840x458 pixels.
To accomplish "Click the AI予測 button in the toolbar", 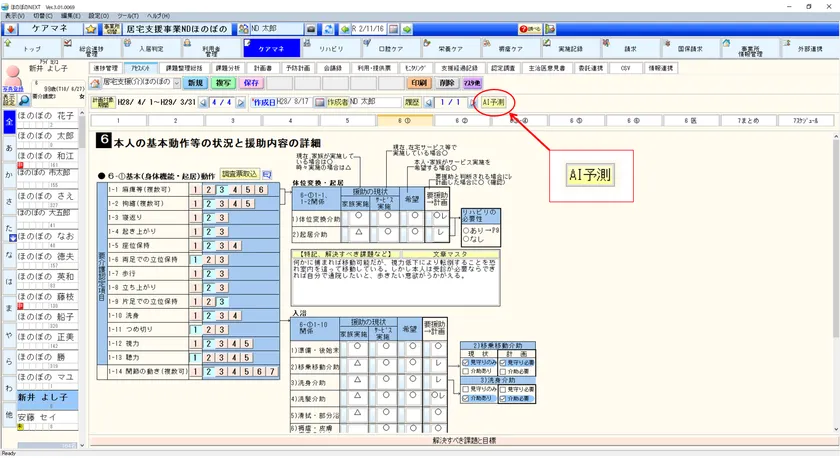I will tap(493, 102).
